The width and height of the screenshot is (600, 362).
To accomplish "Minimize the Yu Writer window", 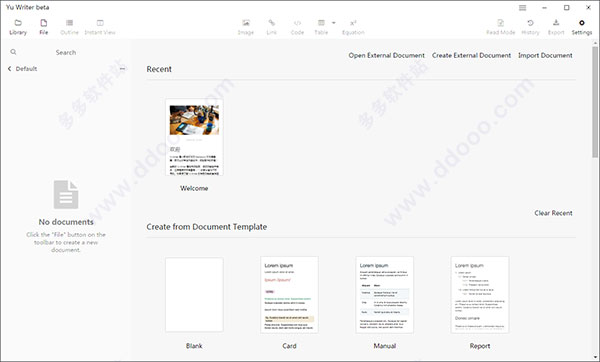I will pyautogui.click(x=545, y=8).
